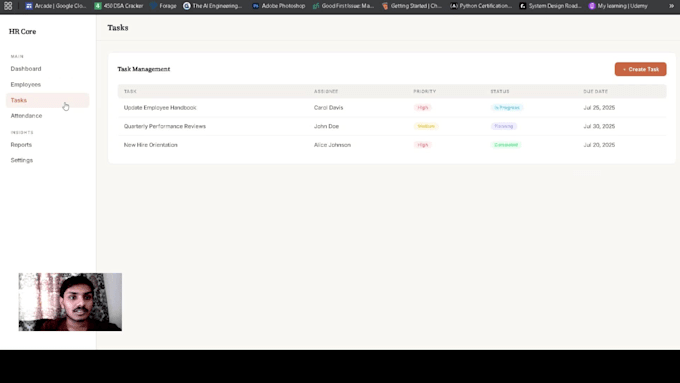Open the 450 DSA Cracker bookmark

pyautogui.click(x=119, y=6)
